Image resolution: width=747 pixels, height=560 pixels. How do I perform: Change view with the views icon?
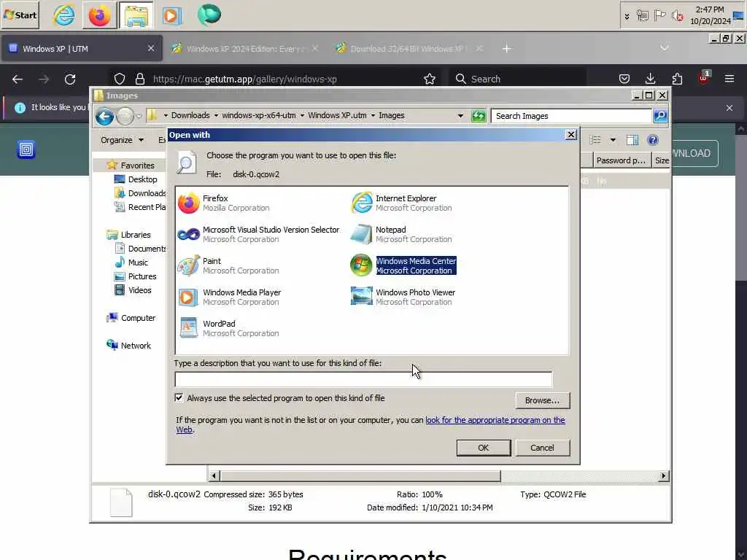pos(595,139)
